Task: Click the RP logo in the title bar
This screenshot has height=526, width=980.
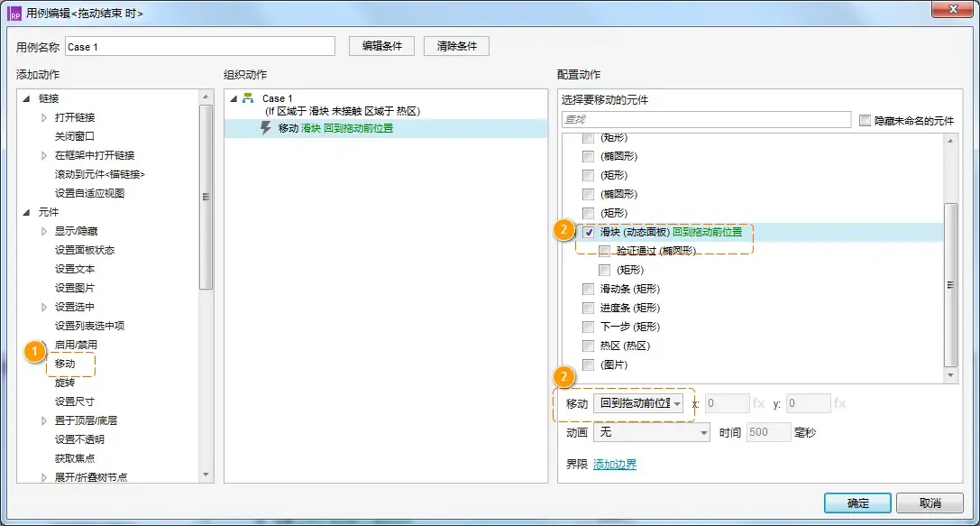Action: [13, 11]
